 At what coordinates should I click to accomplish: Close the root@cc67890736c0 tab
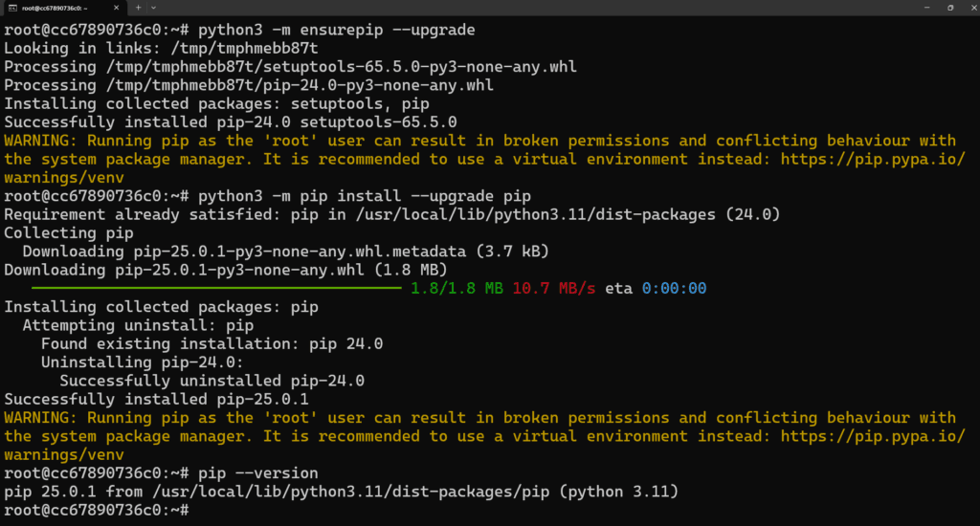click(116, 8)
